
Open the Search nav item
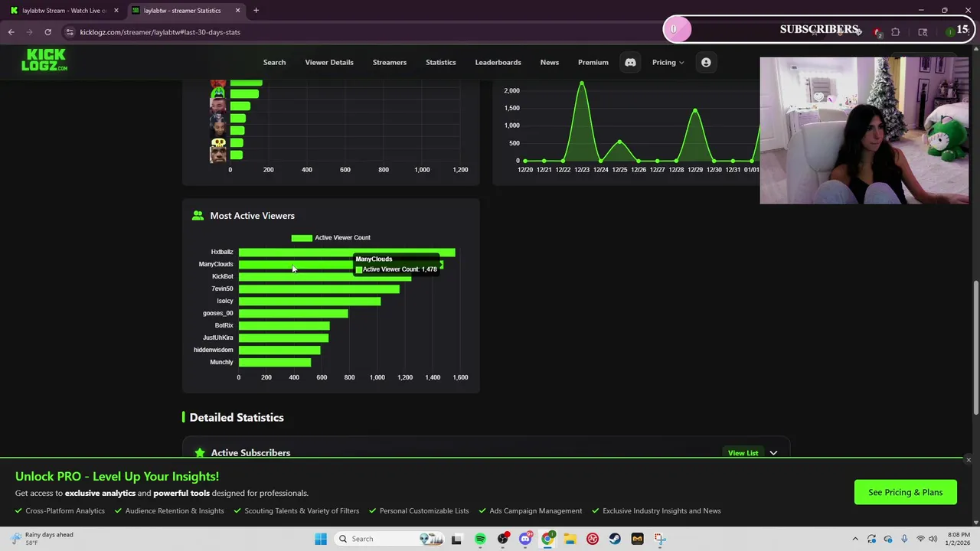pyautogui.click(x=274, y=63)
